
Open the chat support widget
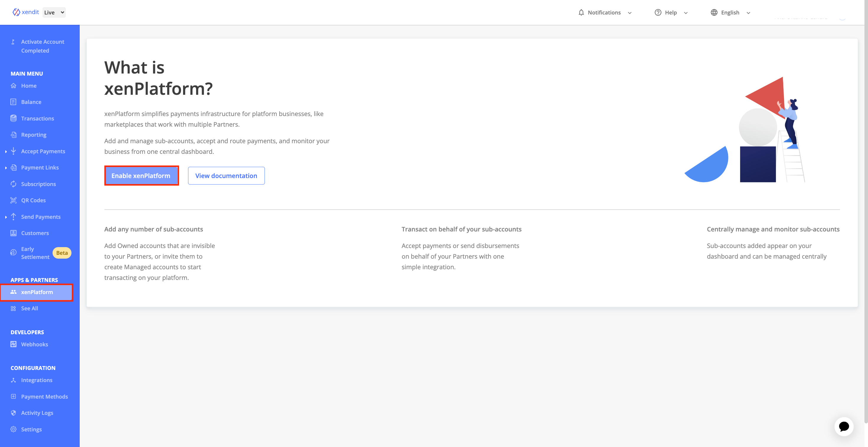click(x=844, y=426)
